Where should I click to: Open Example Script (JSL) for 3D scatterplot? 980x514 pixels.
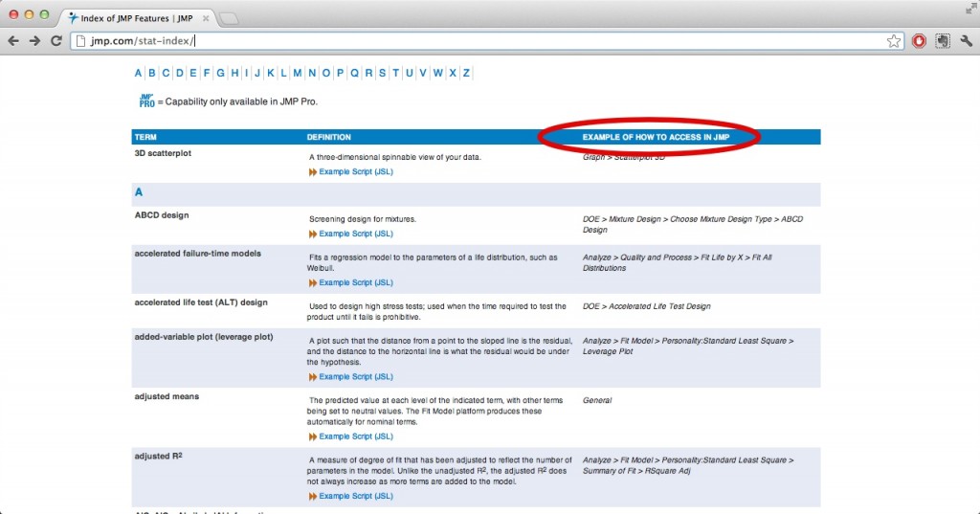[x=356, y=172]
